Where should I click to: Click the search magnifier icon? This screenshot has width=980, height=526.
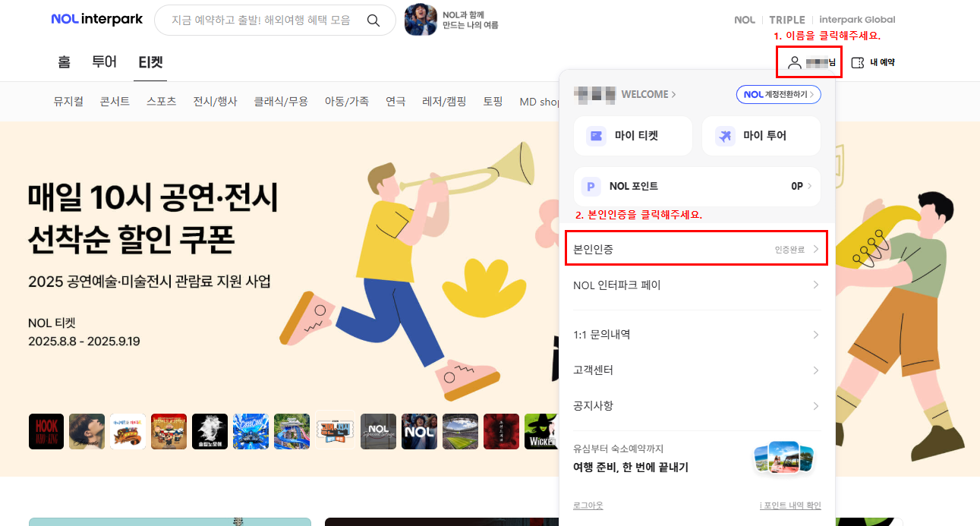pos(373,20)
